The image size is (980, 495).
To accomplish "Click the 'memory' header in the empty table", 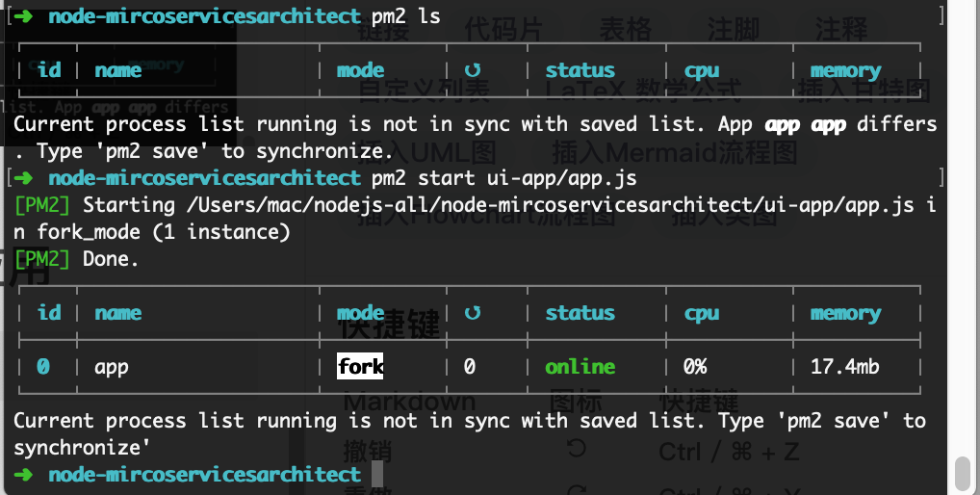I will pos(845,71).
